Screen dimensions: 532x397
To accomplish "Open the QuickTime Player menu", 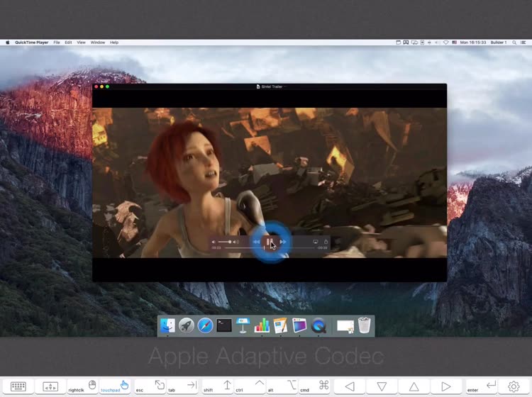I will tap(31, 43).
